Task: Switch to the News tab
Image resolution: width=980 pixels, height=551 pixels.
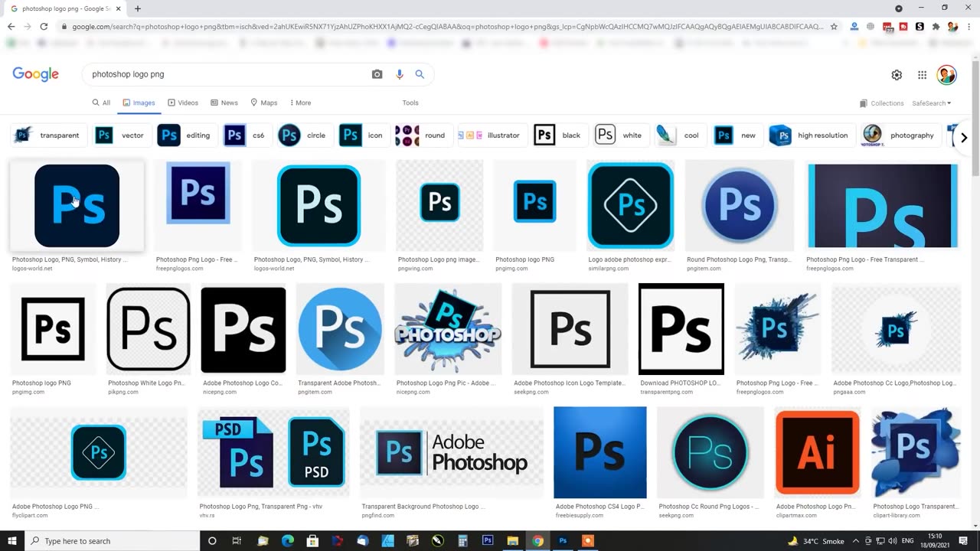Action: 224,103
